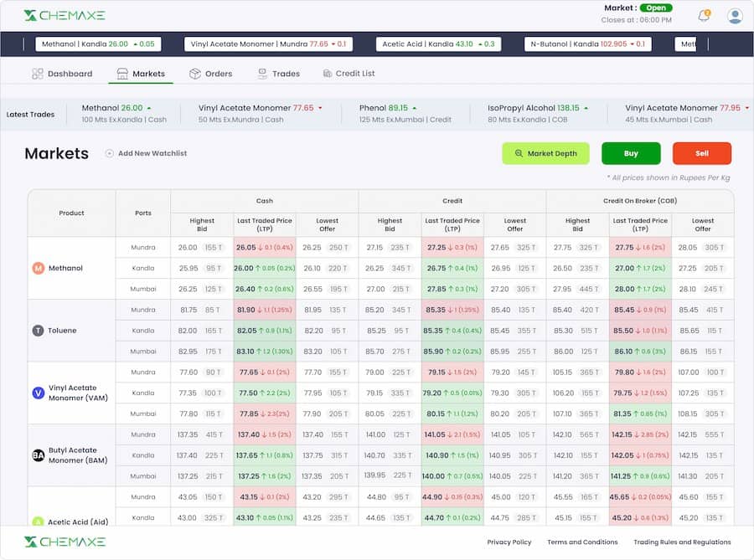This screenshot has width=754, height=560.
Task: Click the magnifier icon in Market Depth
Action: tap(519, 153)
